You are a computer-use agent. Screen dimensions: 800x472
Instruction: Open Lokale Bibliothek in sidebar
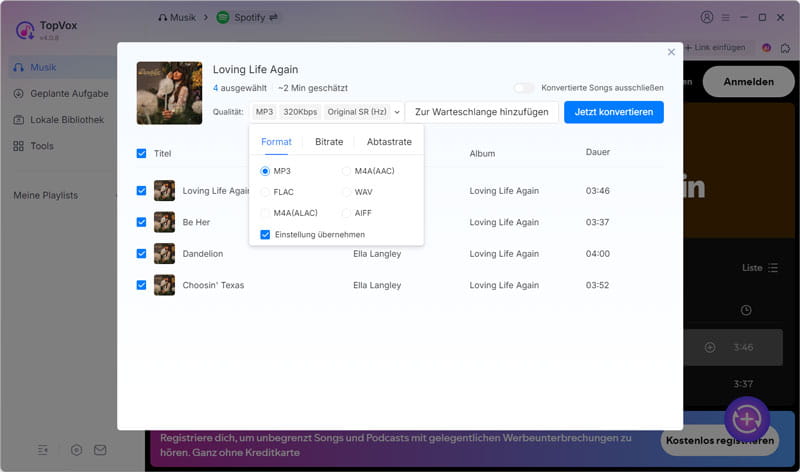click(61, 119)
